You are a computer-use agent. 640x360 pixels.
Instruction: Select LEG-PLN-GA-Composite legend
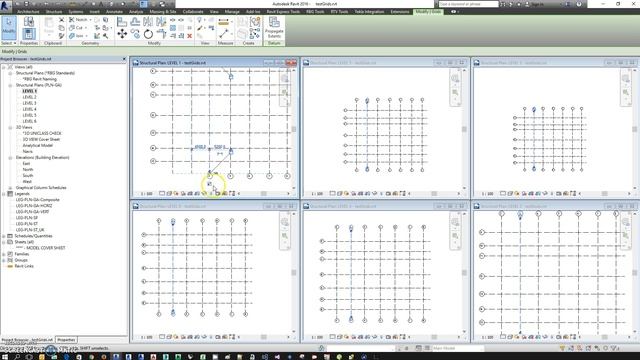pos(38,200)
